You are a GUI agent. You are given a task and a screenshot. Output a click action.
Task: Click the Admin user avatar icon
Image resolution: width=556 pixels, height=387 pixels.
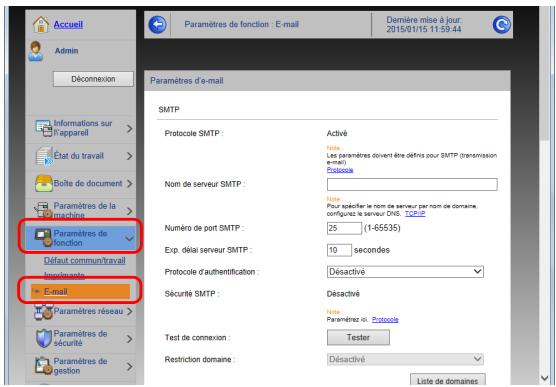tap(36, 51)
